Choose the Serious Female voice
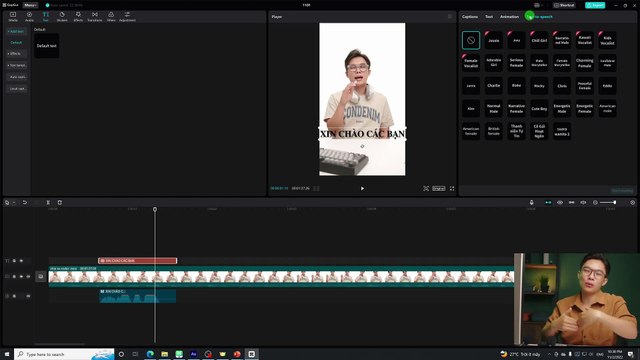The height and width of the screenshot is (360, 640). tap(516, 63)
